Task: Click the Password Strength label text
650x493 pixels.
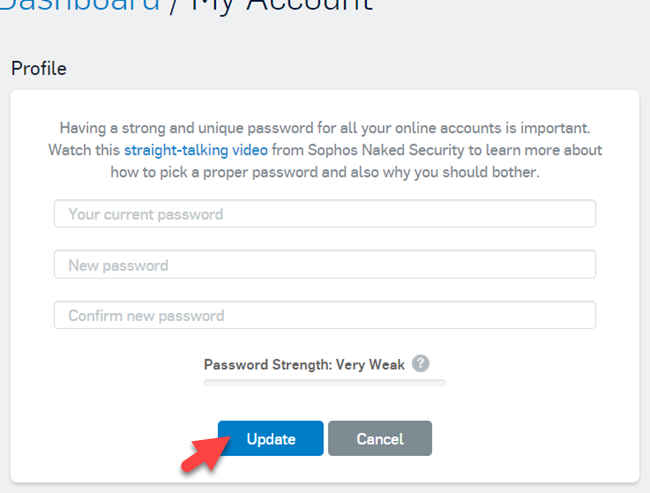Action: click(x=267, y=365)
